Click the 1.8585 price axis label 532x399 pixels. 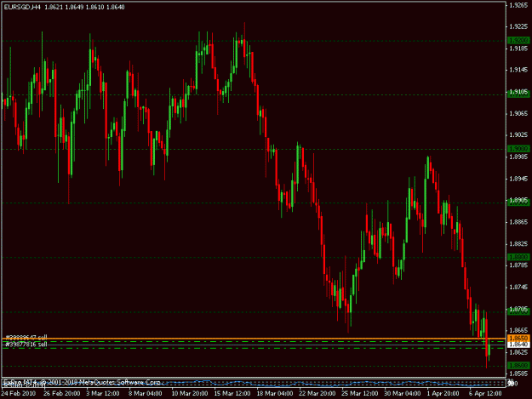tap(519, 373)
